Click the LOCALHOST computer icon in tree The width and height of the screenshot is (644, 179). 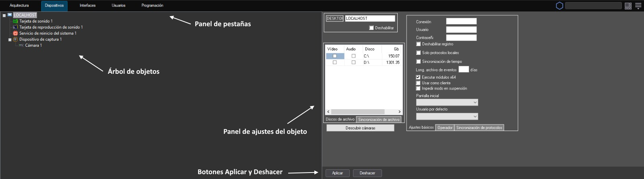pos(10,15)
